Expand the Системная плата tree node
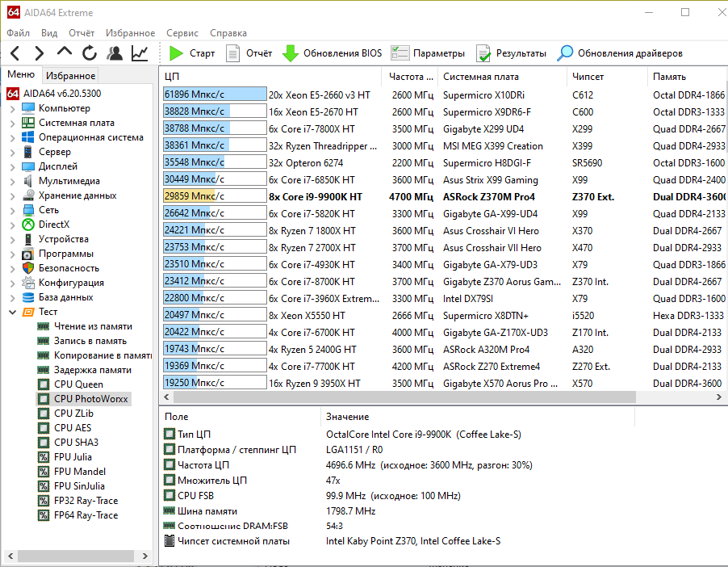Image resolution: width=728 pixels, height=567 pixels. click(12, 123)
